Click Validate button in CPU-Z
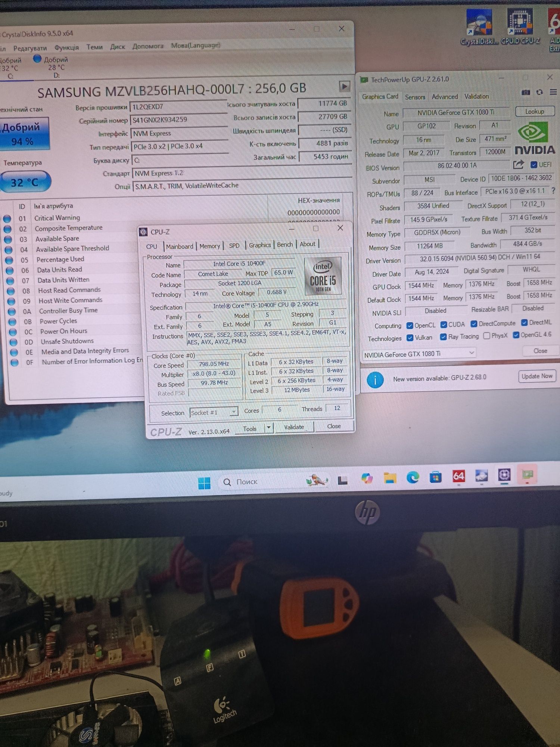Image resolution: width=560 pixels, height=747 pixels. click(x=294, y=427)
